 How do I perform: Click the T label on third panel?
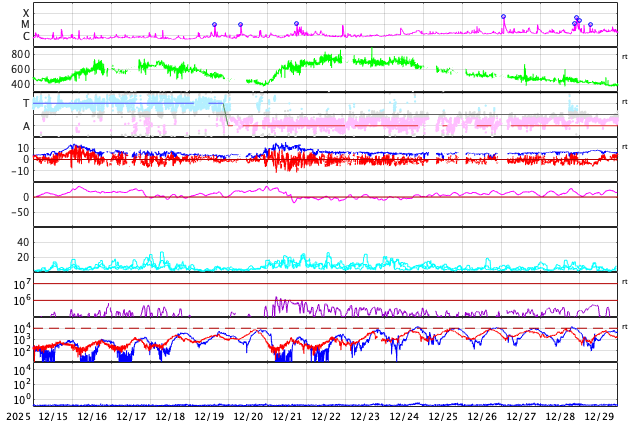26,104
